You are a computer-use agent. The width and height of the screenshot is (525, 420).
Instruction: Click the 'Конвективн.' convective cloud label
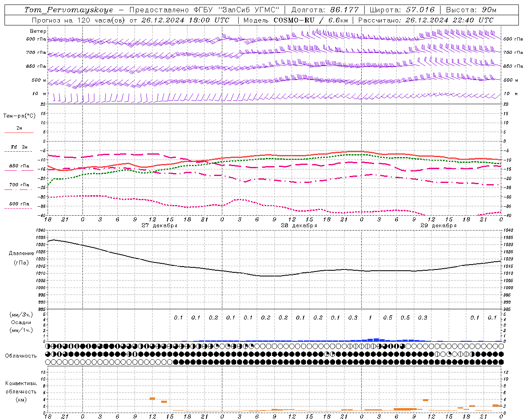(x=21, y=383)
